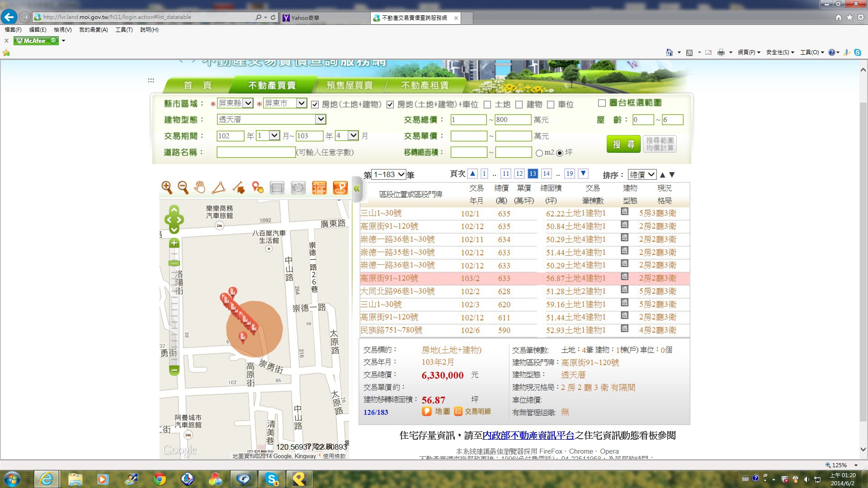Click the printer icon in command bar

point(721,52)
